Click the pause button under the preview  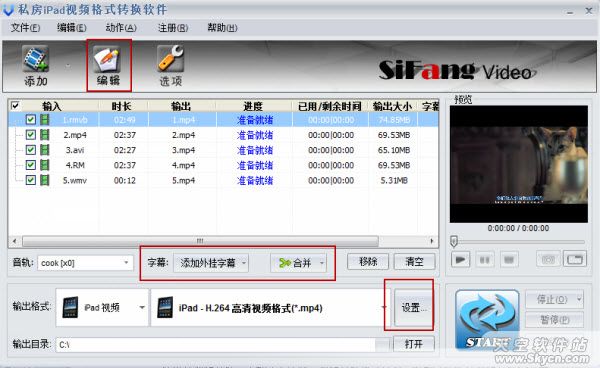pyautogui.click(x=484, y=260)
